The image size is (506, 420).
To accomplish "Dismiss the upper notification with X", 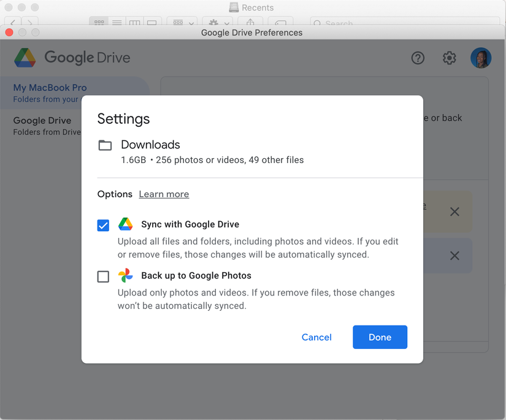I will [x=455, y=212].
